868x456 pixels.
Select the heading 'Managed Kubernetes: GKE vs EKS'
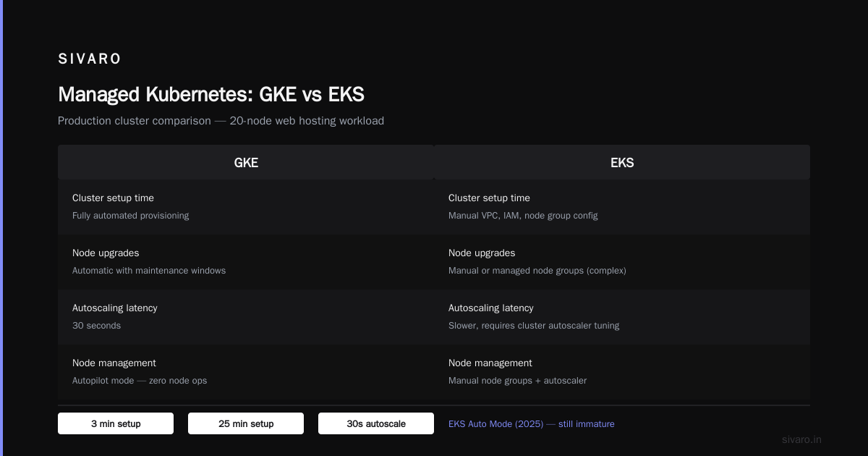coord(211,95)
